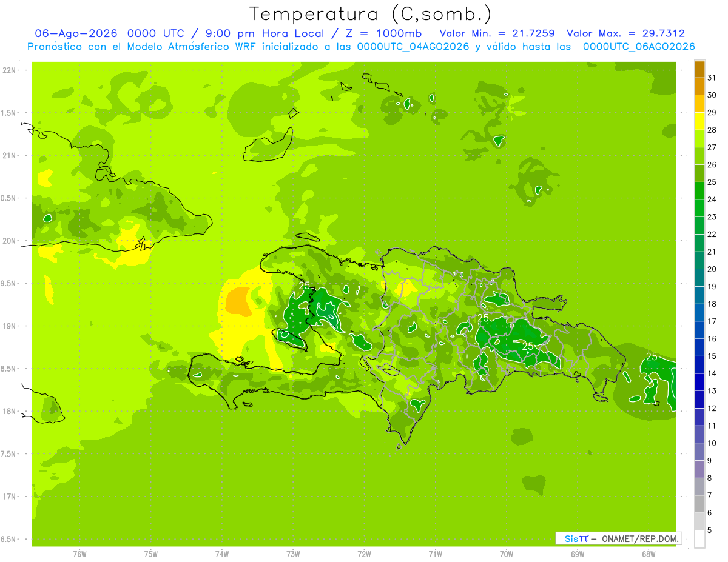Select the teal swatch between 19 and 20

pos(699,278)
